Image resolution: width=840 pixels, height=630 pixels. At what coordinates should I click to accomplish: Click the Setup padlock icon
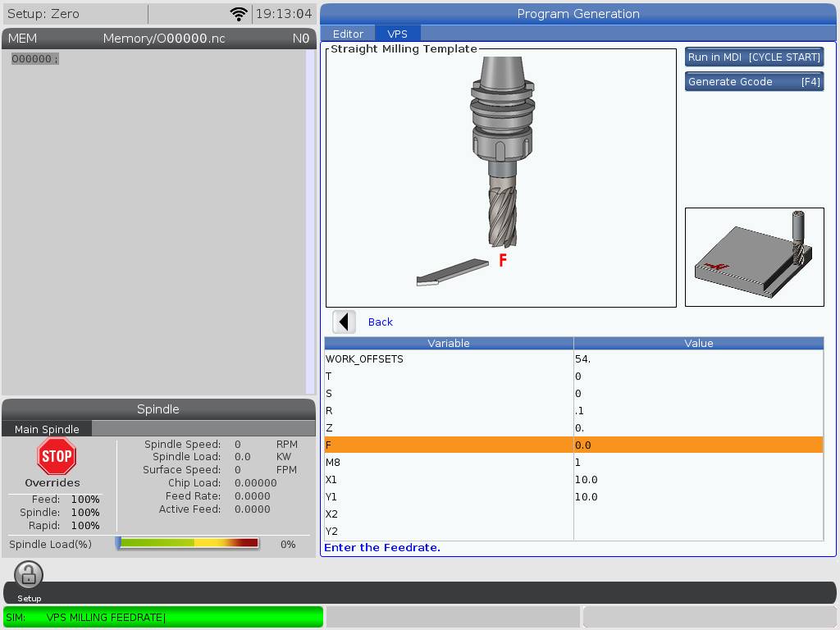pyautogui.click(x=29, y=575)
